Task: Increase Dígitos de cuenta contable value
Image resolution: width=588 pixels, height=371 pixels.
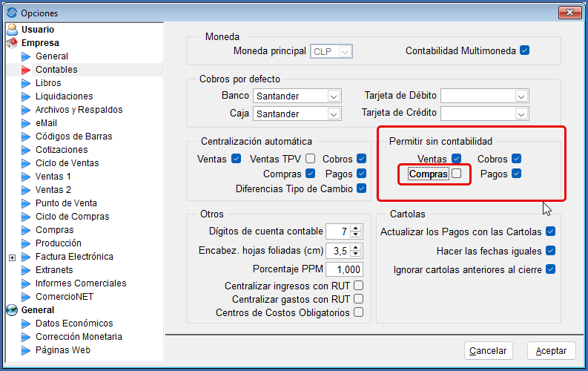Action: pyautogui.click(x=355, y=228)
